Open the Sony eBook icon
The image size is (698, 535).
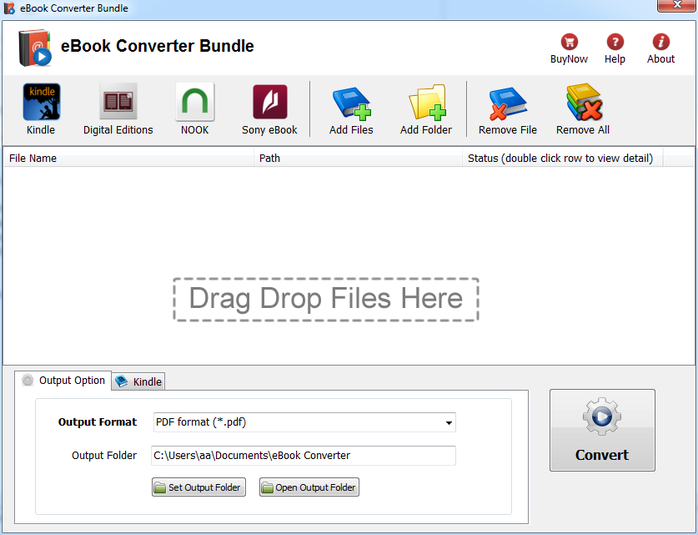(x=270, y=102)
